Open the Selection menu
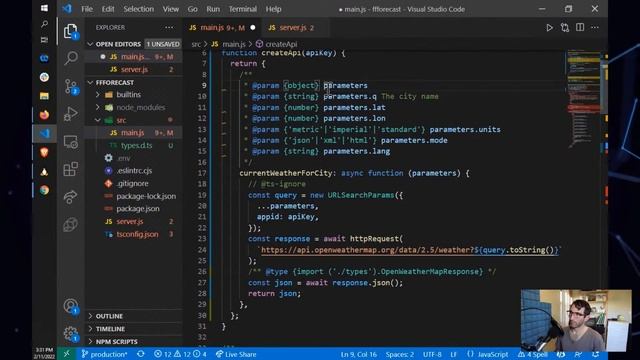This screenshot has width=640, height=360. [x=139, y=9]
